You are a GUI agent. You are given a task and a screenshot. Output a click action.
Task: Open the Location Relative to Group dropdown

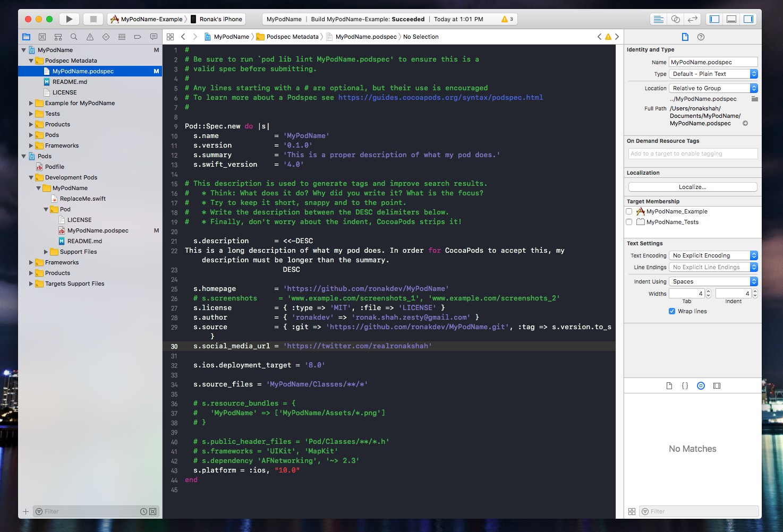coord(713,88)
